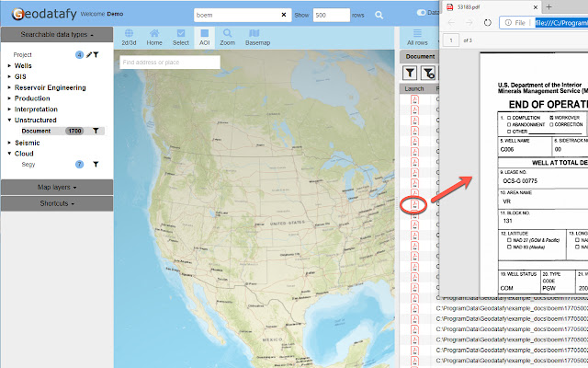Expand the GIS tree node
This screenshot has height=368, width=588.
click(9, 76)
